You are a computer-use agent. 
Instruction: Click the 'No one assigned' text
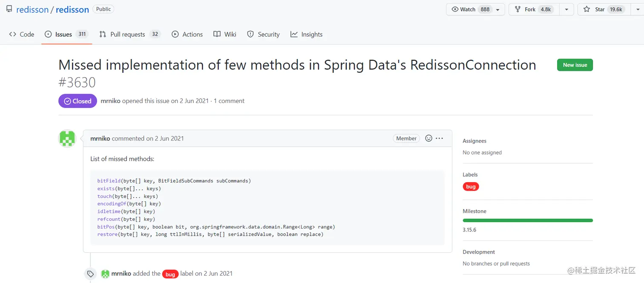(482, 152)
